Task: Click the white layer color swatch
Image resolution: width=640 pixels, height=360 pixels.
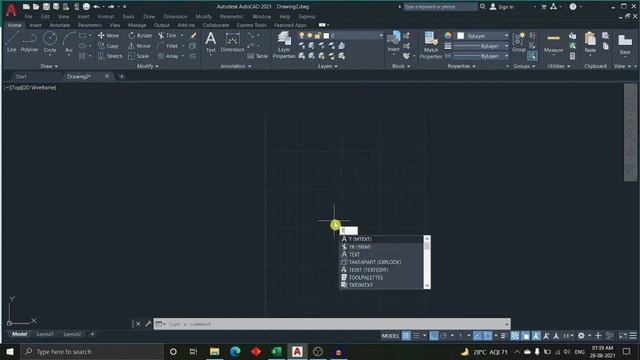Action: coord(326,36)
